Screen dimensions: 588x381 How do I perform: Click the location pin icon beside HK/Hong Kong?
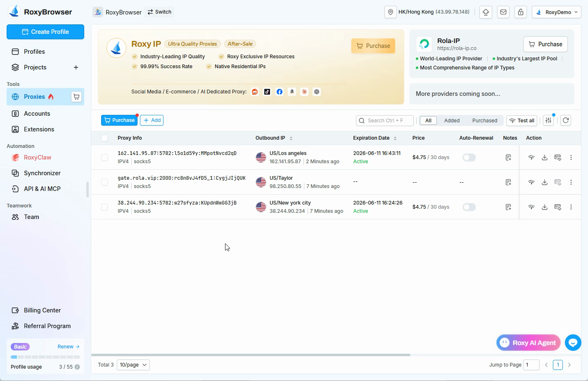[x=390, y=12]
